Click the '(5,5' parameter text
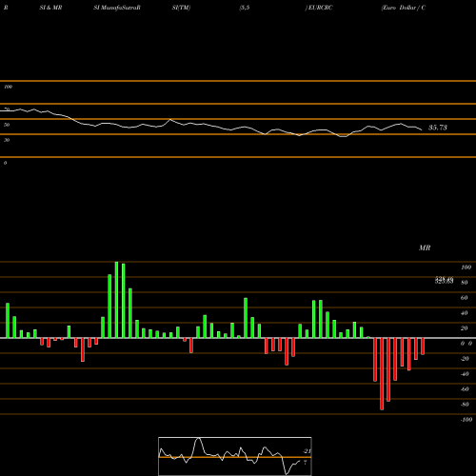Image resolution: width=476 pixels, height=476 pixels. coord(245,8)
